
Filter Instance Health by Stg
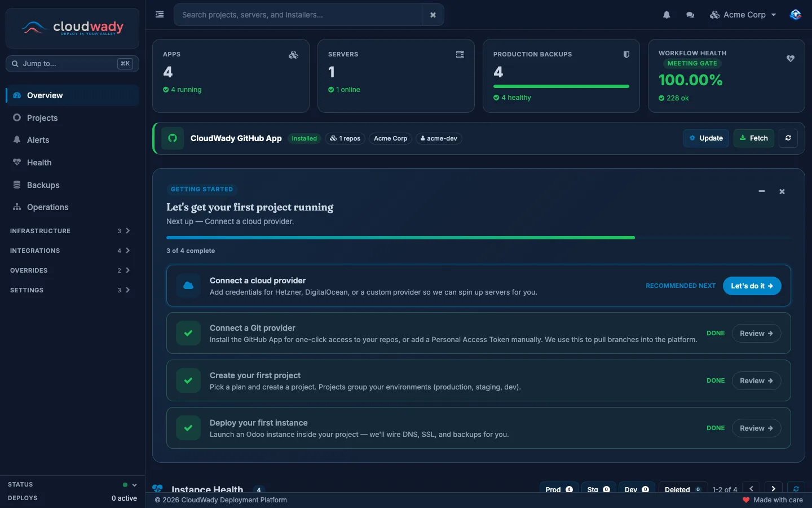(x=598, y=489)
